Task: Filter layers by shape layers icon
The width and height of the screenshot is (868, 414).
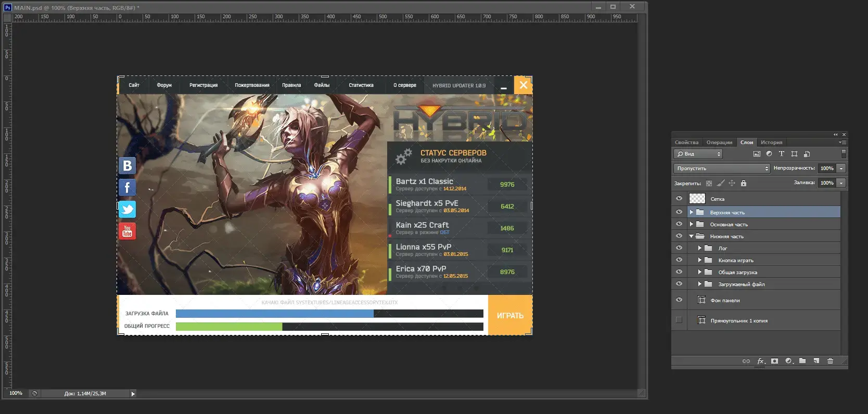Action: pyautogui.click(x=794, y=154)
